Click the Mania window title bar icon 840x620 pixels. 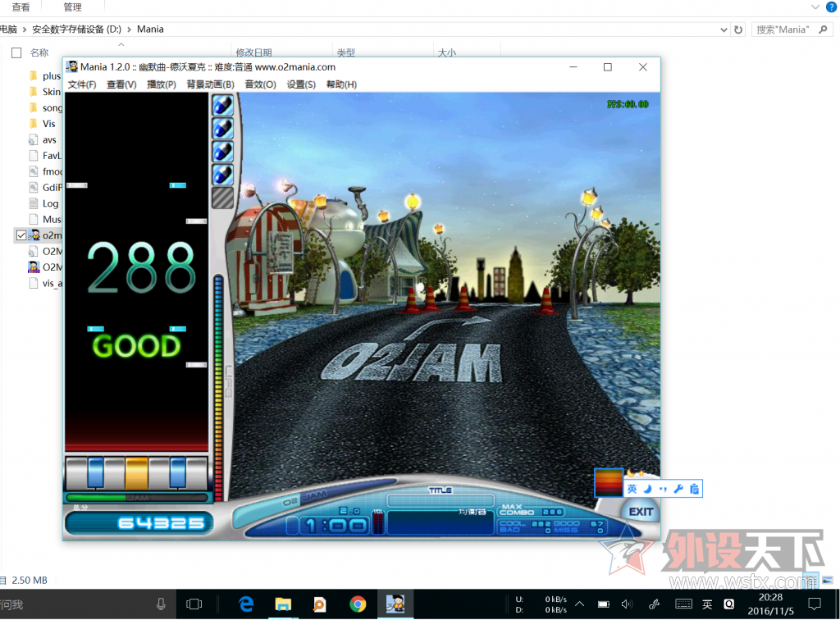pyautogui.click(x=72, y=67)
